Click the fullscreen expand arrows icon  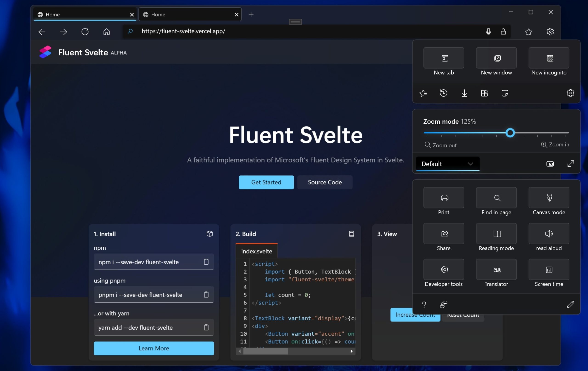click(x=570, y=164)
